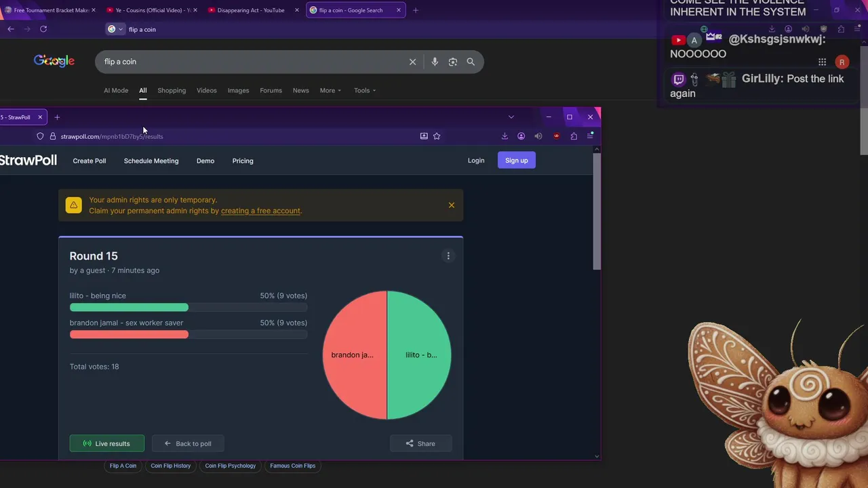Open the uBlock Origin extension icon
The width and height of the screenshot is (868, 488).
[557, 136]
